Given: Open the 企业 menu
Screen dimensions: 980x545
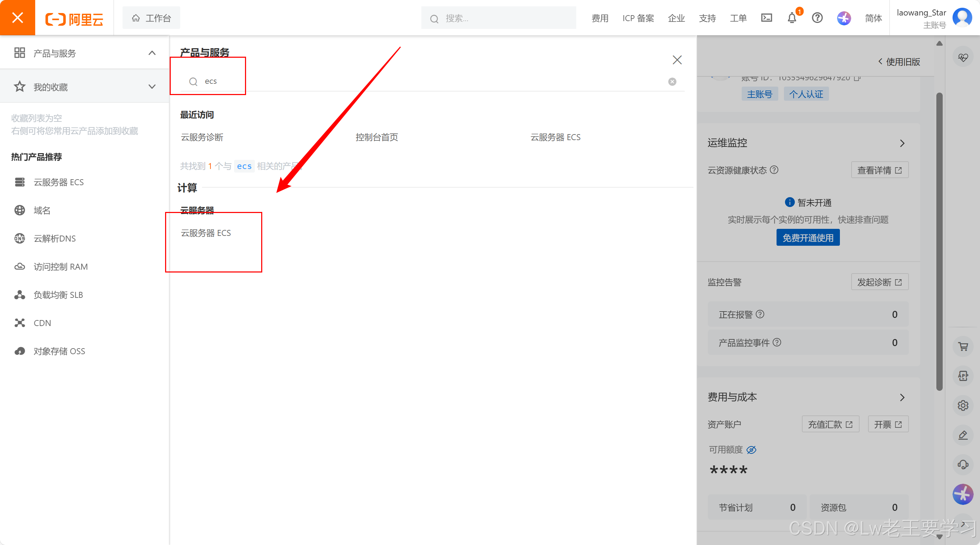Looking at the screenshot, I should coord(676,18).
